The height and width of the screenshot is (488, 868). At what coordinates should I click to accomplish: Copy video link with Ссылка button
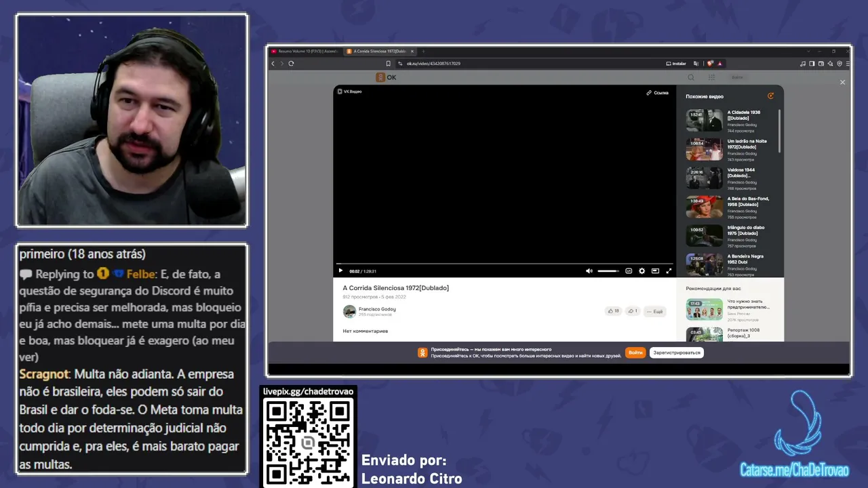[658, 93]
